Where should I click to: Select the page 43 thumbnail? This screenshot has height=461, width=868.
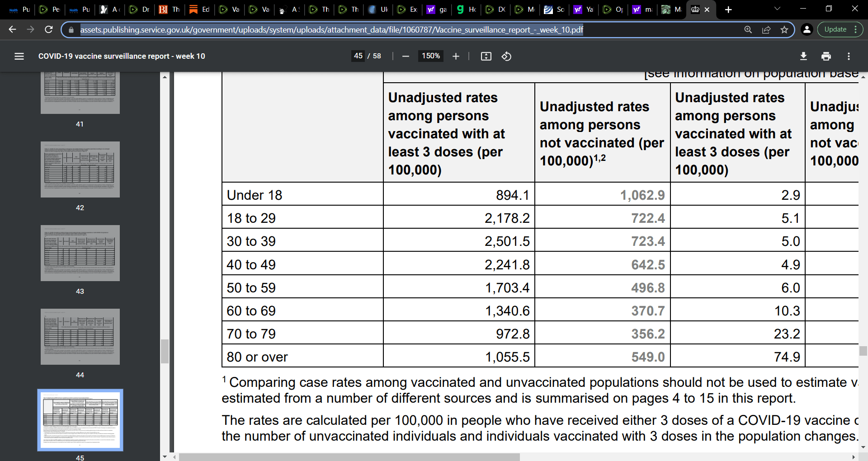pyautogui.click(x=80, y=253)
